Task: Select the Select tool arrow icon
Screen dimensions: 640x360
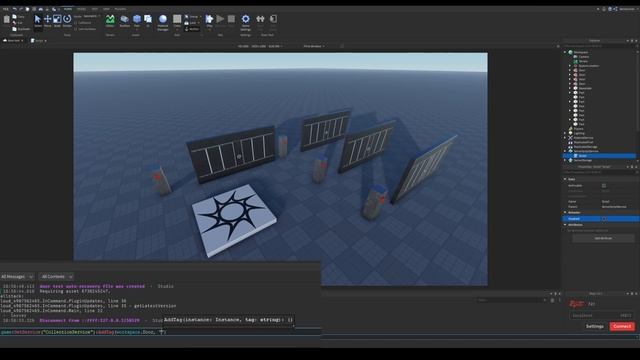Action: [x=38, y=19]
